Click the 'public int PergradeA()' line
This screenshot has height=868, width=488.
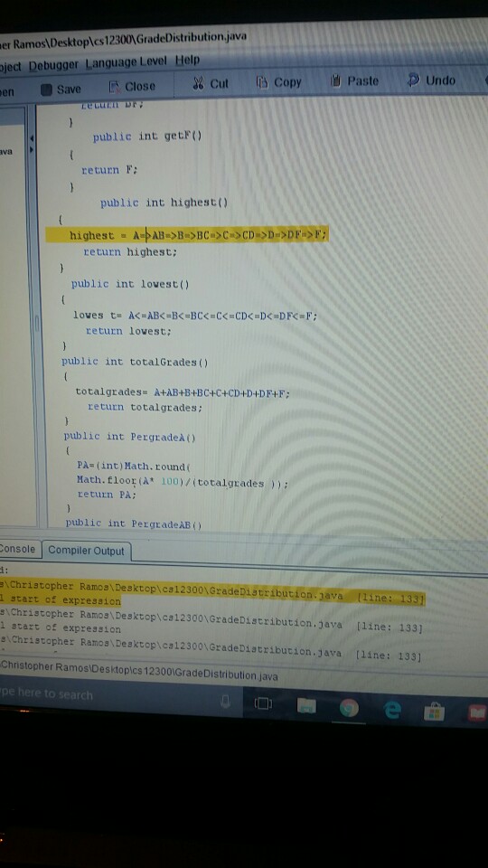130,437
